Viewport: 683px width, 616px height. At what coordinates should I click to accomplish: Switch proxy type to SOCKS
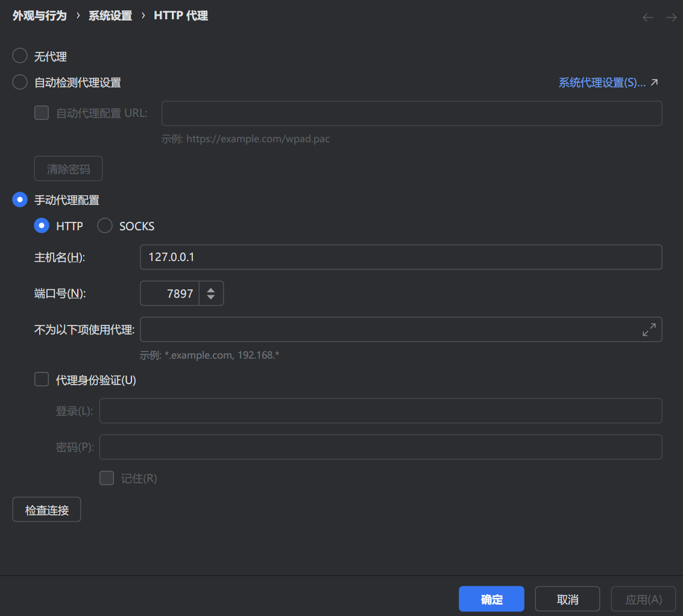pos(104,225)
